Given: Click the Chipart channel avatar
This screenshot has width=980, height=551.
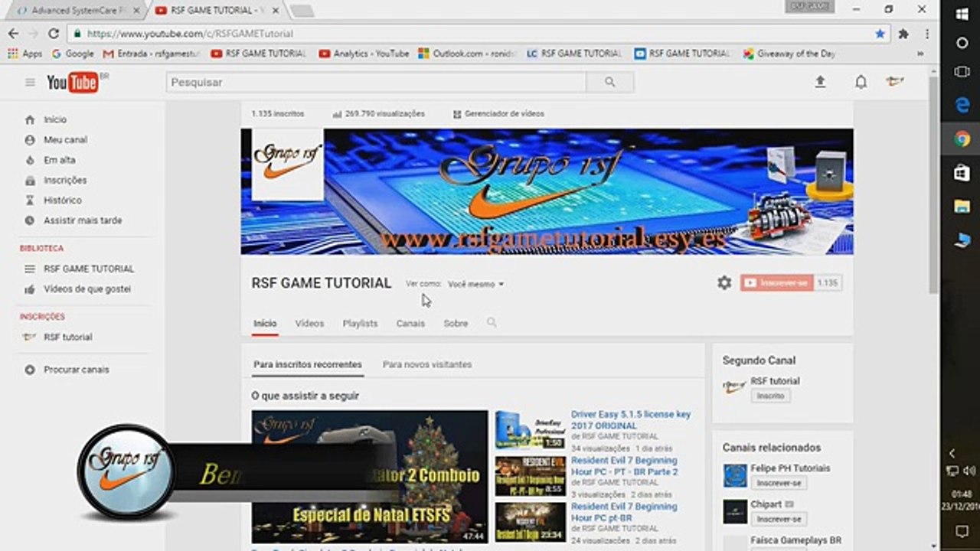Looking at the screenshot, I should tap(735, 512).
